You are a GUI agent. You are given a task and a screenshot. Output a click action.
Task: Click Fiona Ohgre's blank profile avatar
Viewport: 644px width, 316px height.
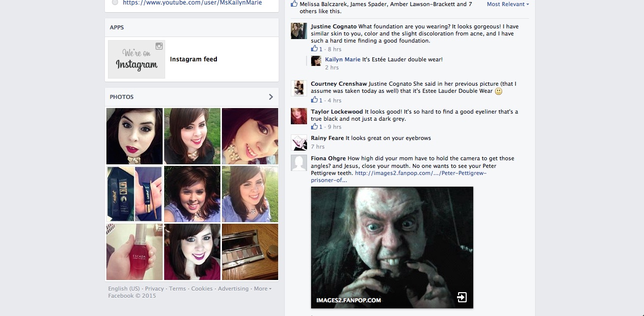click(x=298, y=163)
